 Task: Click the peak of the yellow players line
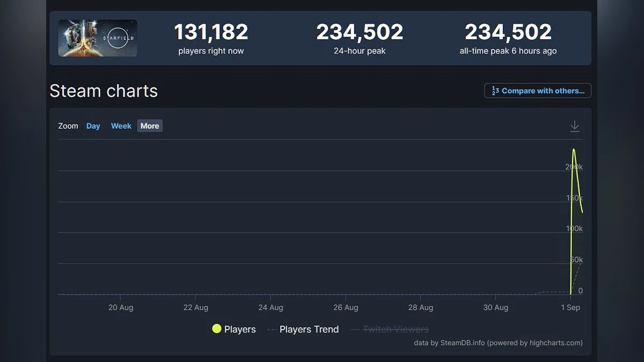click(x=574, y=150)
